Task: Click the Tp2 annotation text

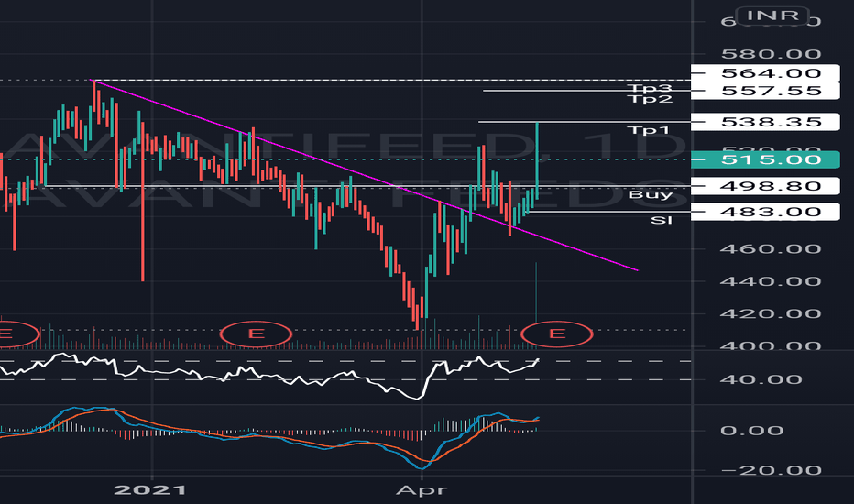Action: tap(650, 100)
